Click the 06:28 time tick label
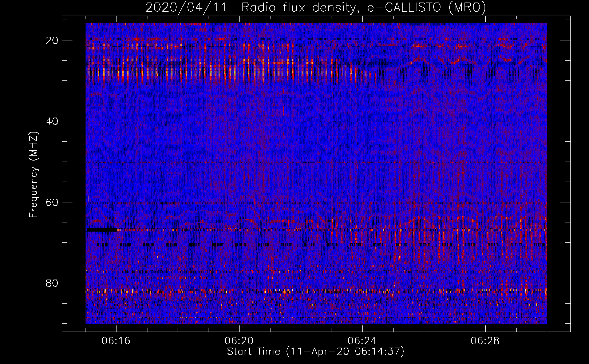Viewport: 589px width, 364px height. (x=485, y=341)
